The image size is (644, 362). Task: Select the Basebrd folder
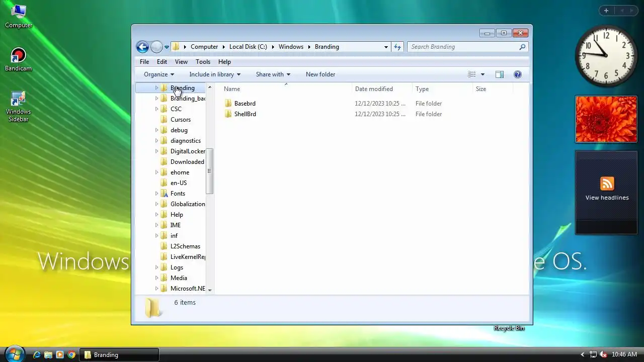[245, 104]
